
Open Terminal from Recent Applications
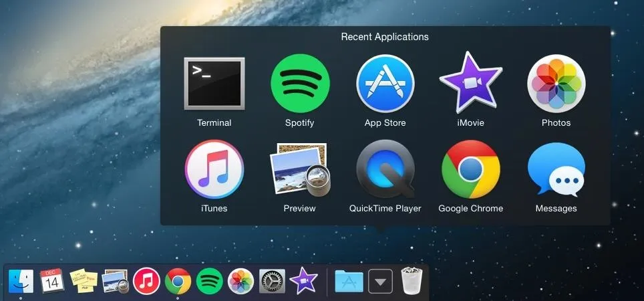pos(214,84)
